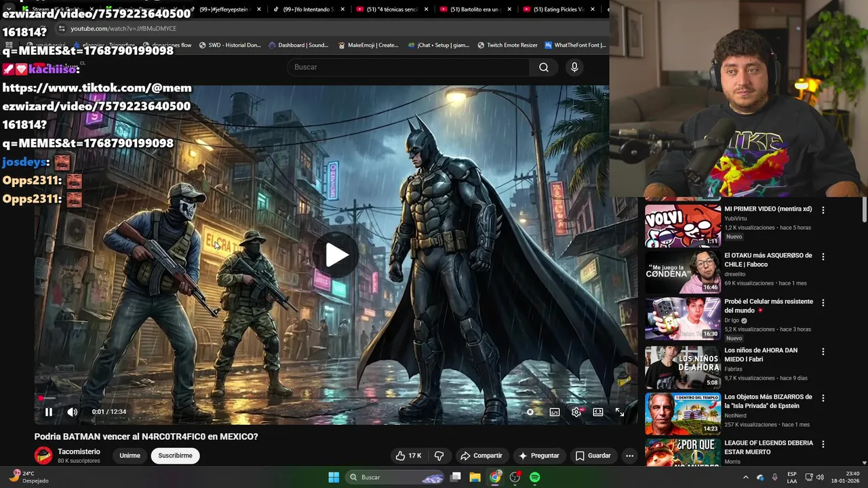868x488 pixels.
Task: Enter fullscreen with the expand arrows icon
Action: tap(620, 412)
